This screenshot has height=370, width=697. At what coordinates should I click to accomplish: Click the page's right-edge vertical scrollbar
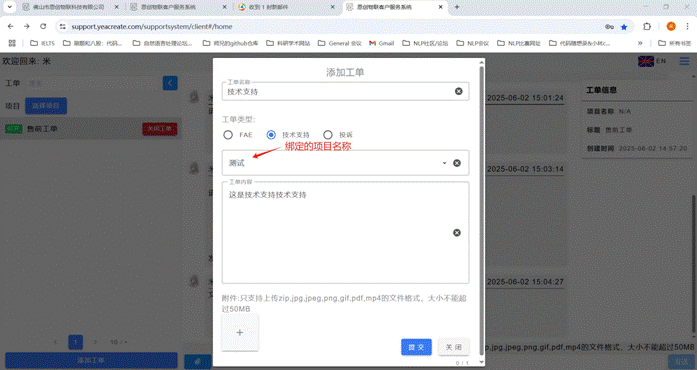coord(694,265)
